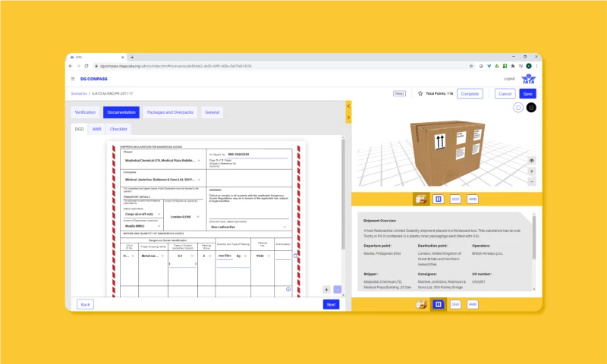The width and height of the screenshot is (607, 364).
Task: Select the info icon in upper yellow bar
Action: (x=439, y=199)
